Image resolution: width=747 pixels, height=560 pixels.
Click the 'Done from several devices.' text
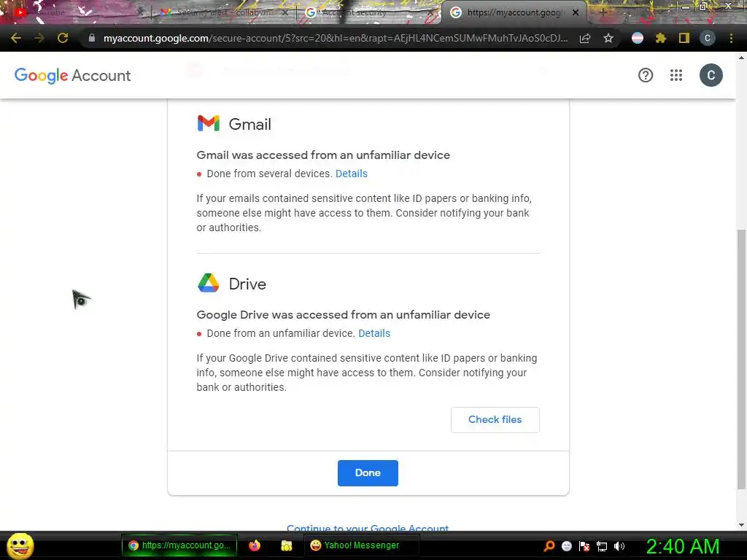coord(269,174)
